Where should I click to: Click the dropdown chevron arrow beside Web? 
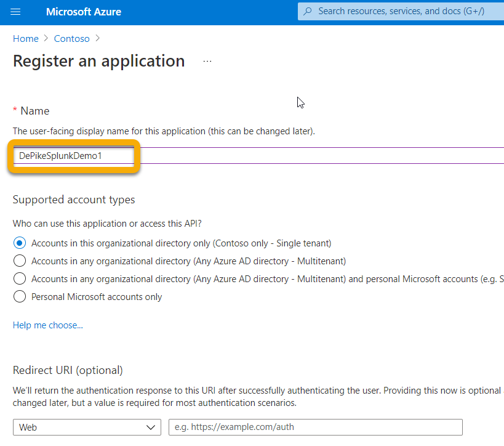point(150,428)
